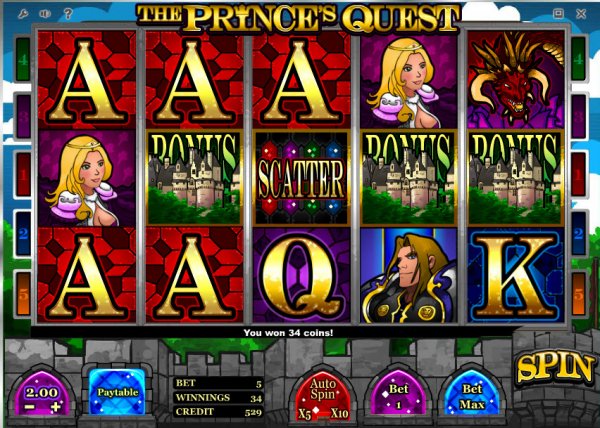This screenshot has width=600, height=428.
Task: Select purple payline 3 marker on left
Action: coord(23,116)
